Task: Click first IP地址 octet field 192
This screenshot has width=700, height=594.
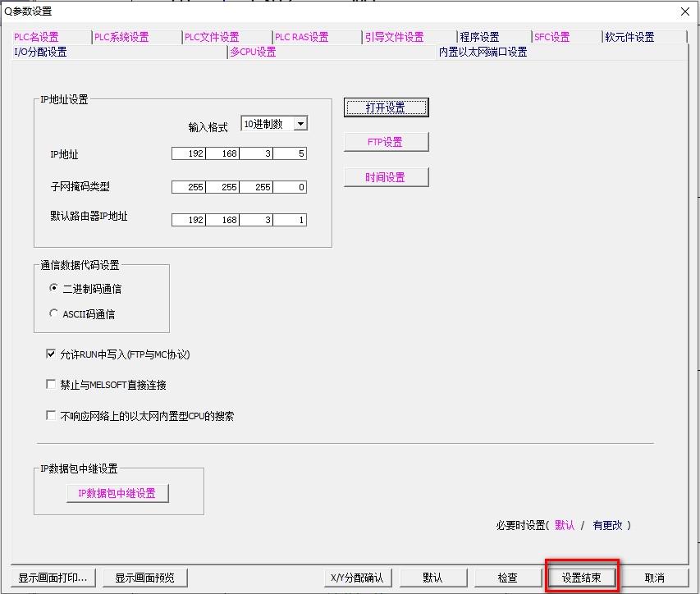Action: click(x=189, y=153)
